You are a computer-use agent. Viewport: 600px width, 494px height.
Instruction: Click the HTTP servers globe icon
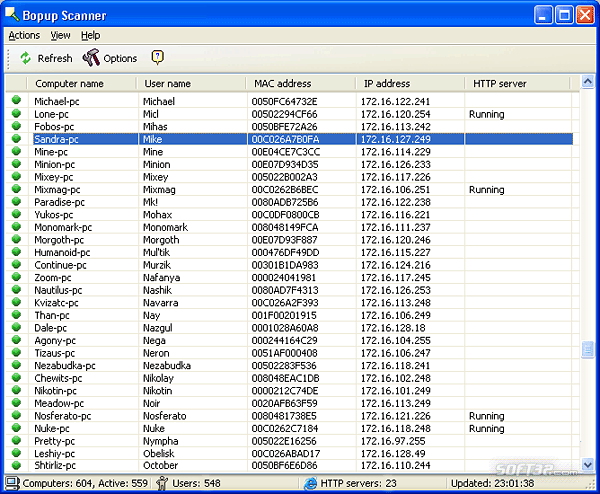[x=310, y=483]
